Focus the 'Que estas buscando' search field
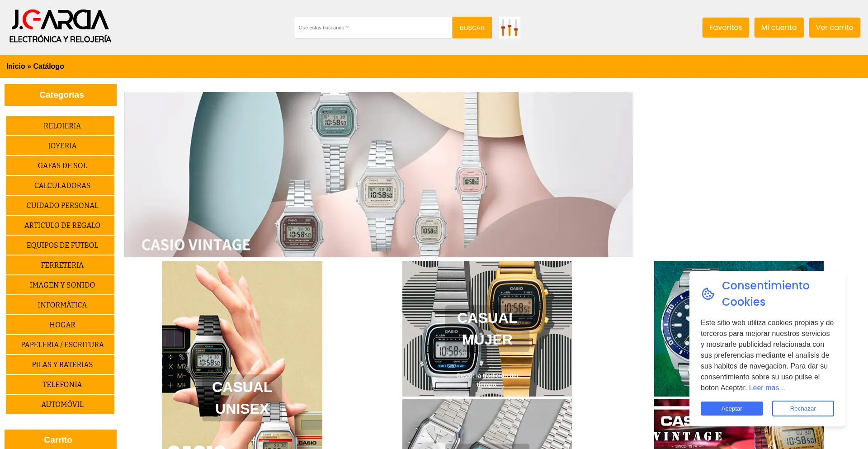868x449 pixels. point(373,28)
